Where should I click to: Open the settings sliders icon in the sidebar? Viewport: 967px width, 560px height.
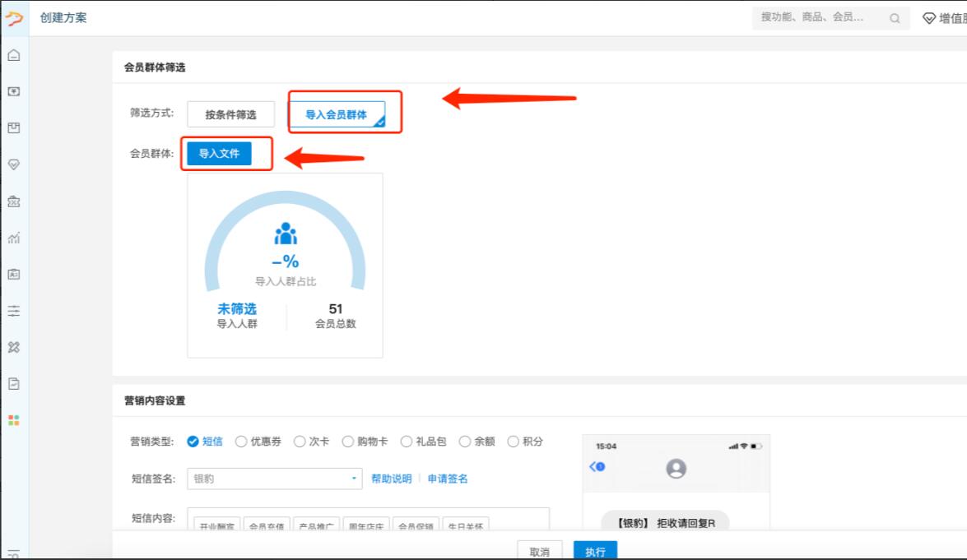coord(12,311)
